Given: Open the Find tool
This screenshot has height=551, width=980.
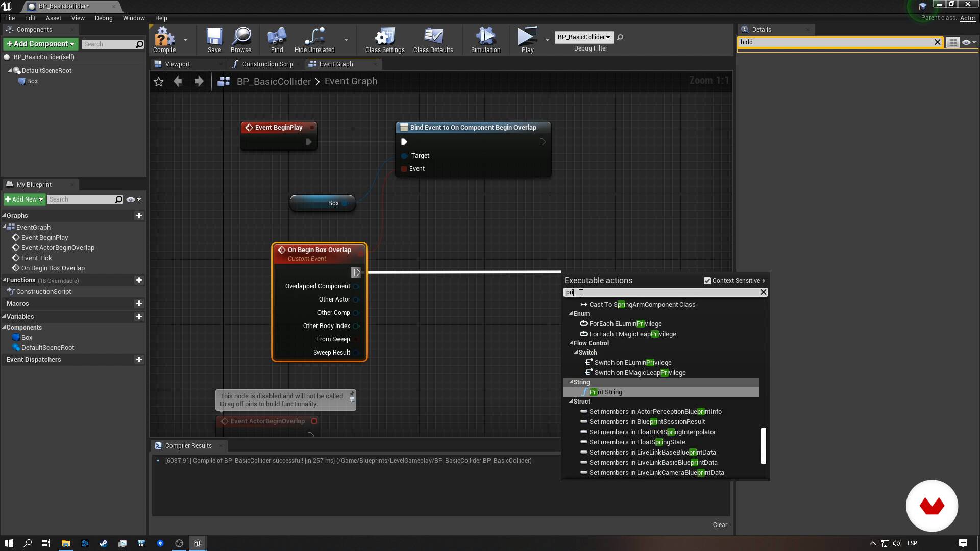Looking at the screenshot, I should point(277,40).
